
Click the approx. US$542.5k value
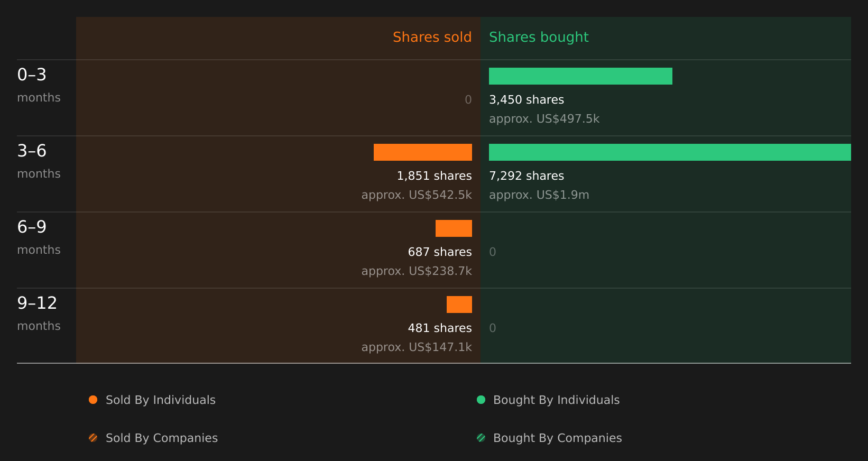(x=417, y=195)
